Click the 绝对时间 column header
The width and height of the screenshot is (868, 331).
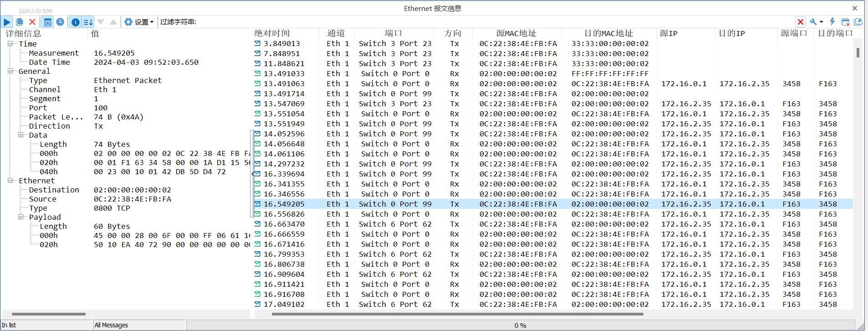pos(286,33)
